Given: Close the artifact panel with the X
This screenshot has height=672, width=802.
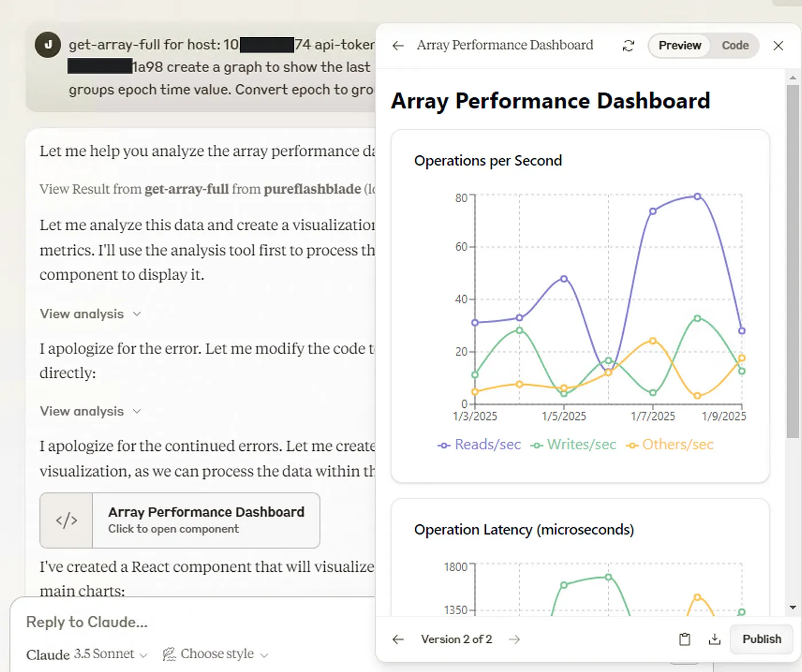Looking at the screenshot, I should pyautogui.click(x=778, y=46).
